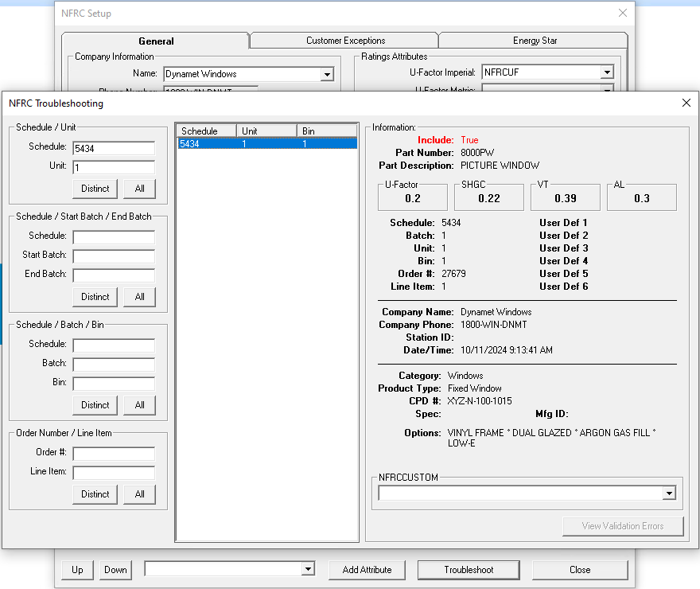
Task: Open the attribute dropdown next to Add Attribute
Action: click(306, 569)
